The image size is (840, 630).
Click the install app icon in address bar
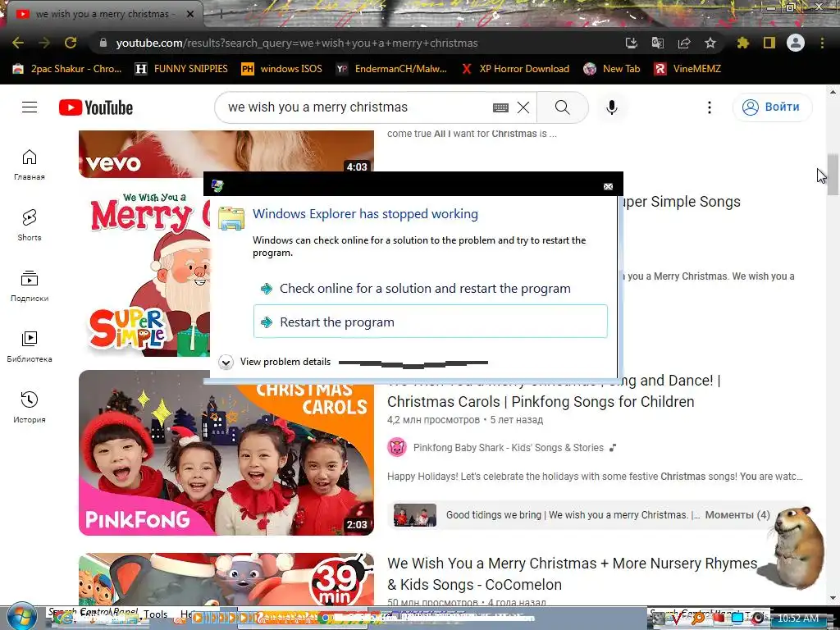click(x=632, y=43)
